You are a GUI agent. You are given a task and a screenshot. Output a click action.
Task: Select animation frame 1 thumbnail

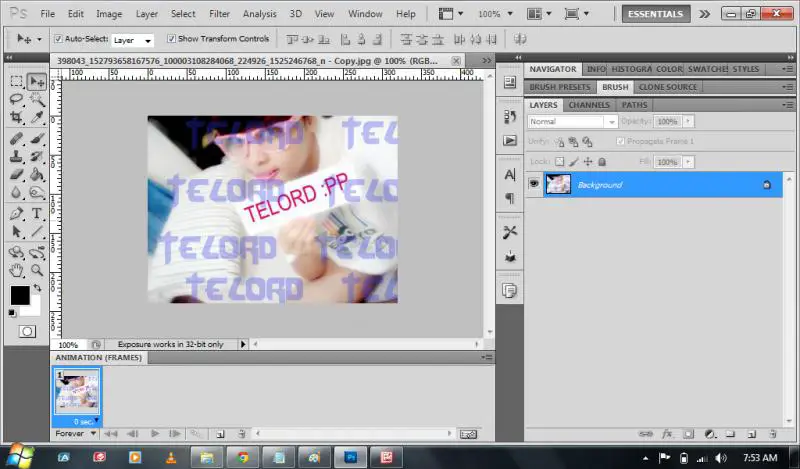(77, 392)
